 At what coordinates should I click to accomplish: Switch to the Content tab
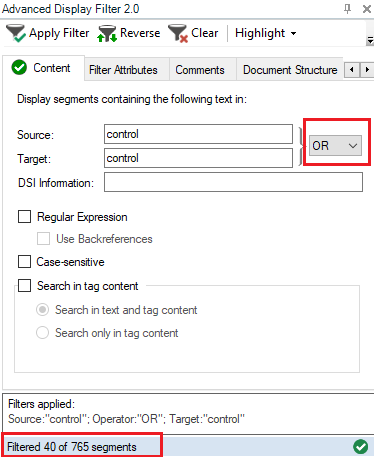pyautogui.click(x=43, y=68)
